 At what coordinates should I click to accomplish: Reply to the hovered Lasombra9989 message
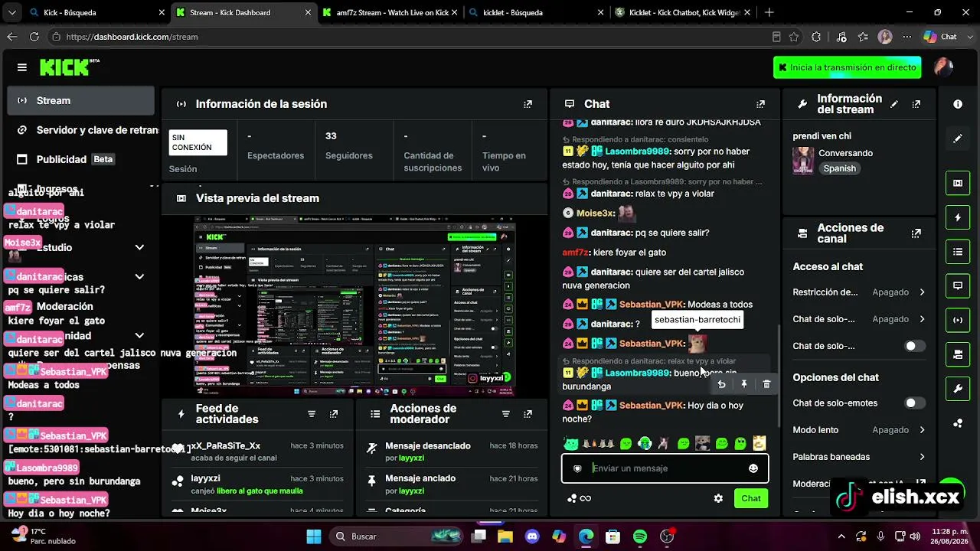[721, 384]
